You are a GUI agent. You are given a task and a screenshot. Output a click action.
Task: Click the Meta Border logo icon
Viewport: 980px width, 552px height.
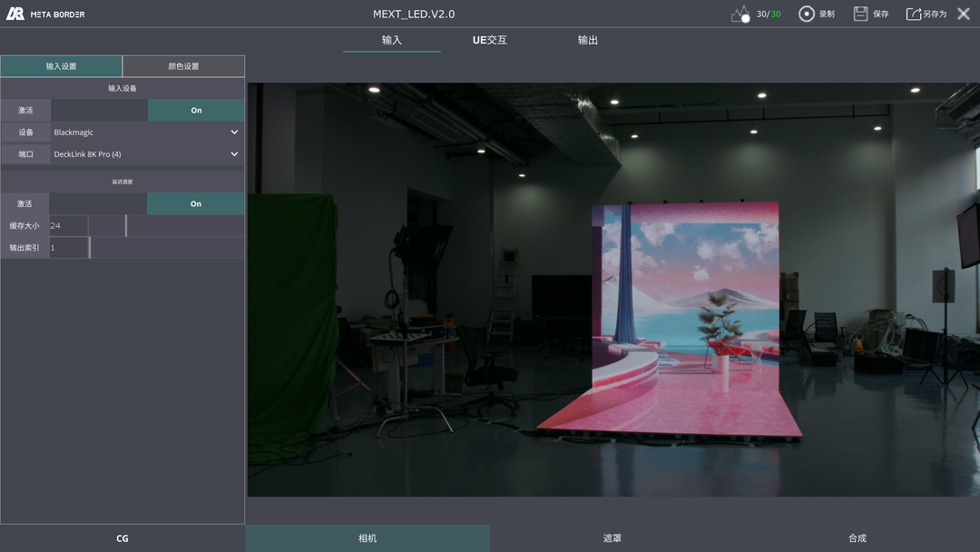pyautogui.click(x=15, y=14)
